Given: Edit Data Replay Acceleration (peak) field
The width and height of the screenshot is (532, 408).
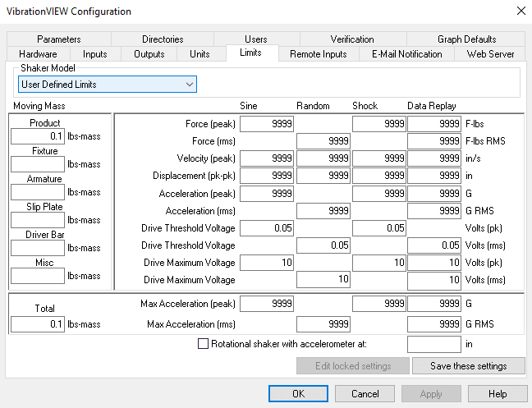Looking at the screenshot, I should [x=434, y=194].
